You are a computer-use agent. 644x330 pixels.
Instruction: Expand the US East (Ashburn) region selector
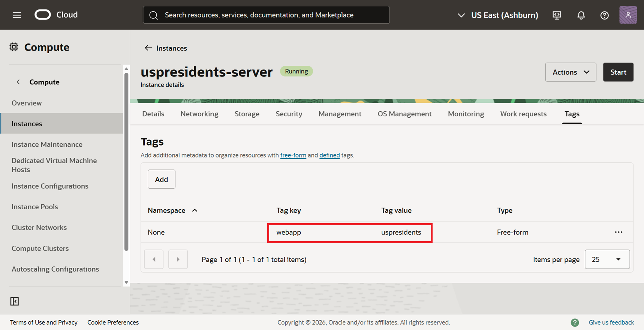(498, 15)
